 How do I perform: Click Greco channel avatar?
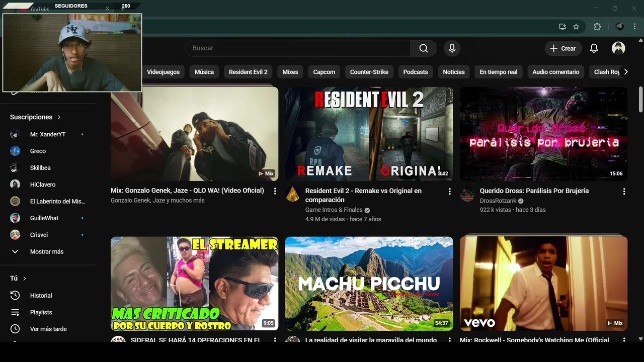coord(15,151)
